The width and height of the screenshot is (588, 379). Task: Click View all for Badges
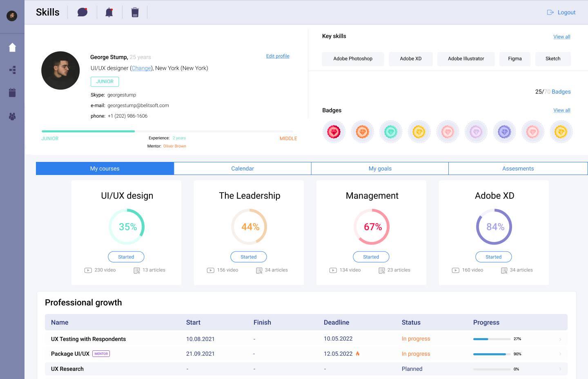pos(562,110)
